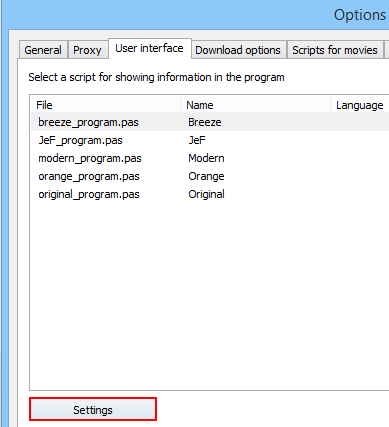
Task: Select original_program.pas in the list
Action: pyautogui.click(x=89, y=194)
